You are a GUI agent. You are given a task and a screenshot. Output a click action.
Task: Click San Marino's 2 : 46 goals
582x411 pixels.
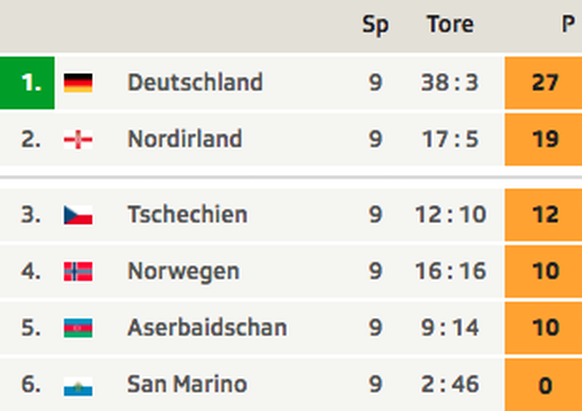tap(450, 384)
